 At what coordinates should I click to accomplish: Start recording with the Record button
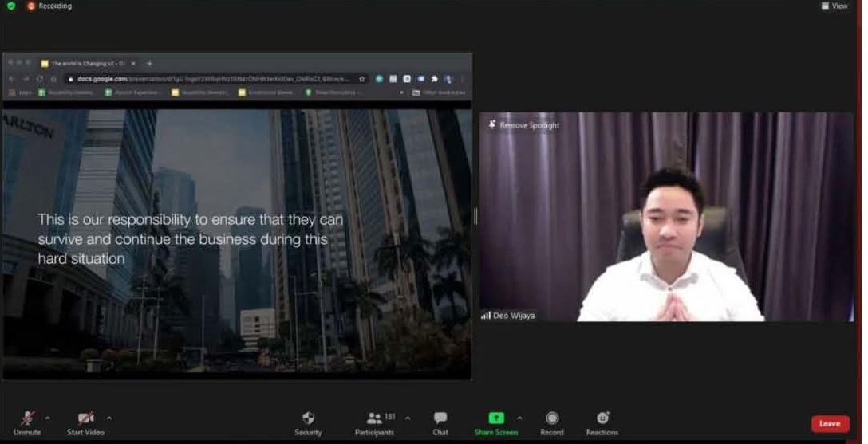pos(551,422)
